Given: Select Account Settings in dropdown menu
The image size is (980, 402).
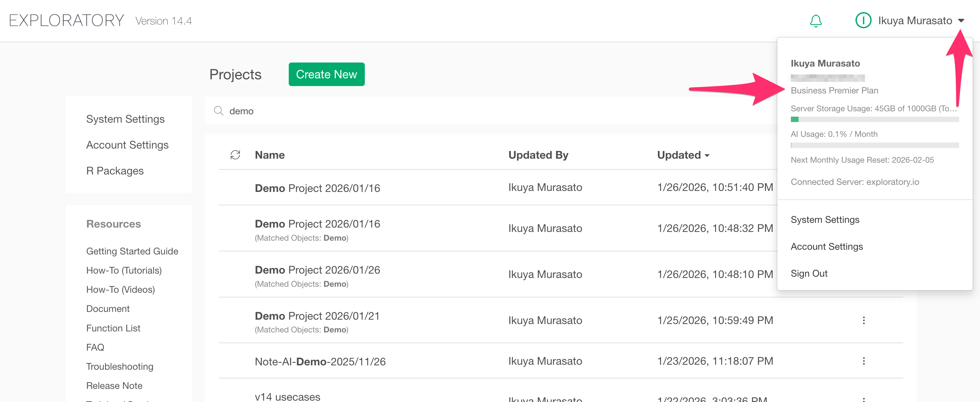Looking at the screenshot, I should 826,247.
